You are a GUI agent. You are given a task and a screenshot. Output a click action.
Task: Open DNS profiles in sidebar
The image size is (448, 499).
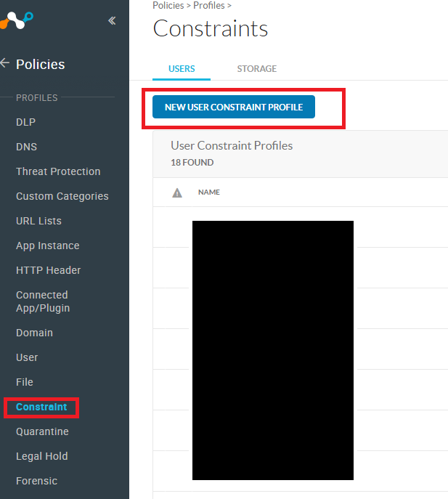coord(26,147)
